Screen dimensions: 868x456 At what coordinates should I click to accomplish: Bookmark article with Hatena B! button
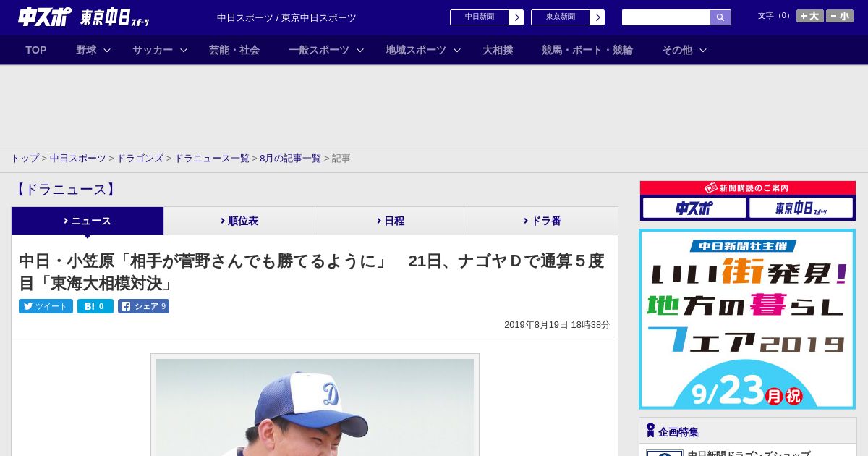pyautogui.click(x=95, y=306)
